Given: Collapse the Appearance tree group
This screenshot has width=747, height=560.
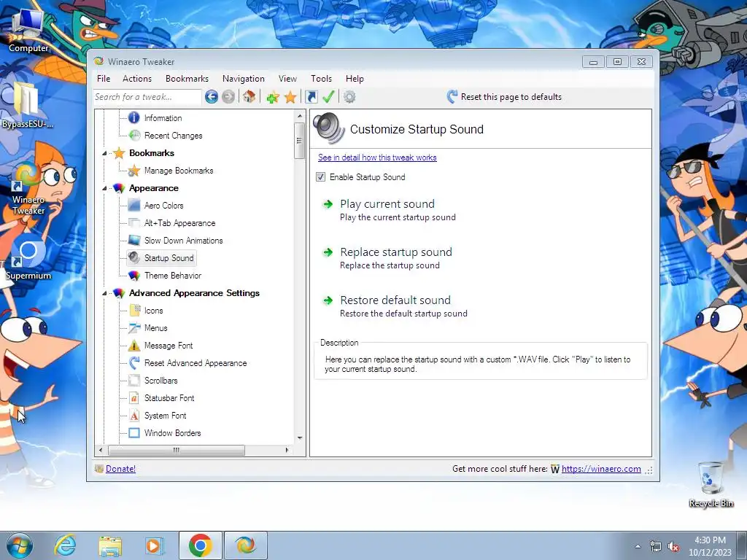Looking at the screenshot, I should [x=104, y=189].
